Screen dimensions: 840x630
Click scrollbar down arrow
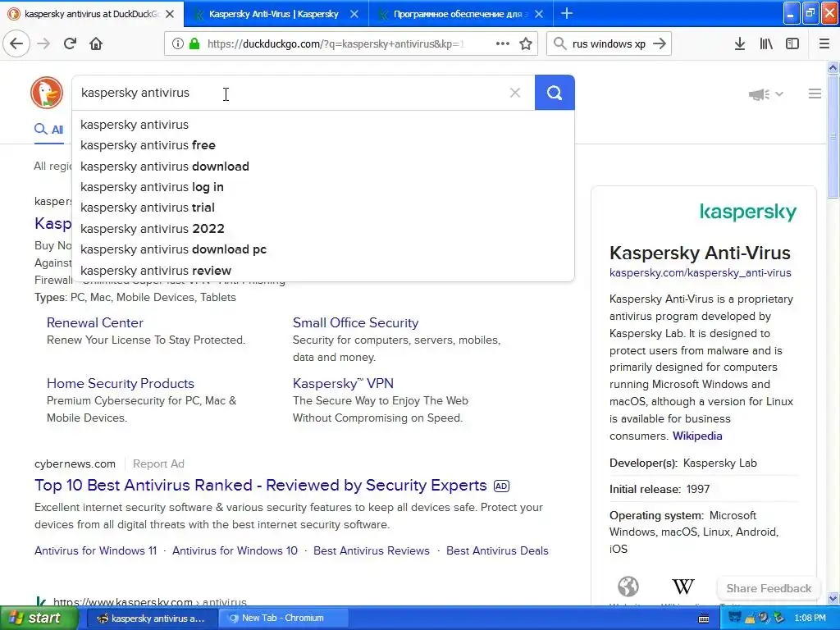coord(833,598)
